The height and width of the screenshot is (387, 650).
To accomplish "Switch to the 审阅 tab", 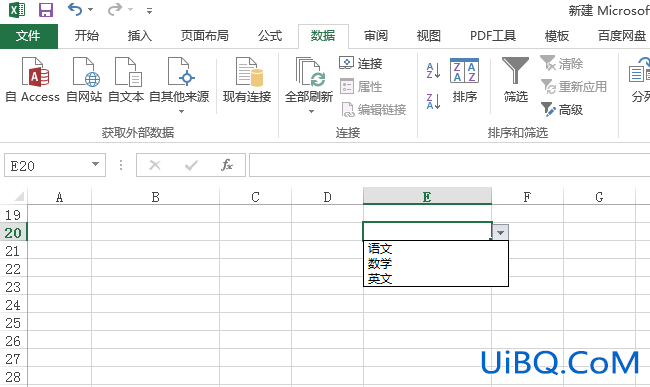I will tap(376, 36).
